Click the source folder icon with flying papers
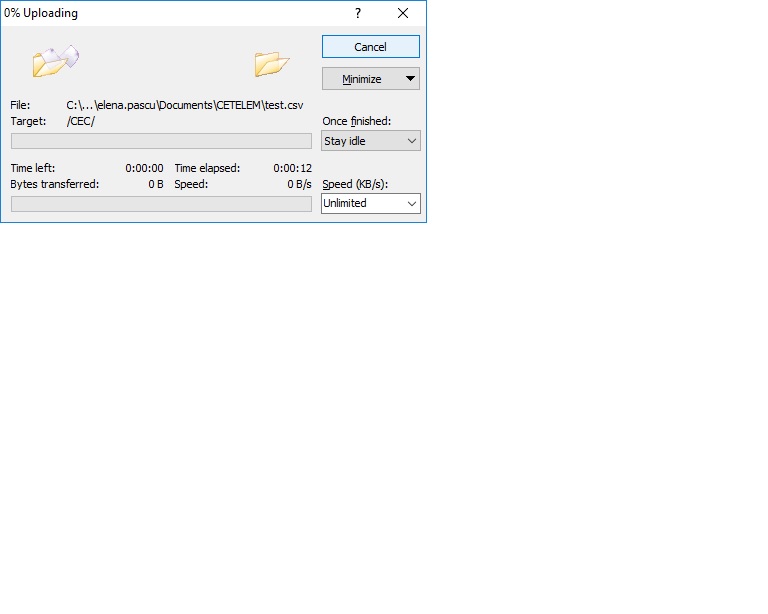The image size is (768, 614). click(x=54, y=61)
